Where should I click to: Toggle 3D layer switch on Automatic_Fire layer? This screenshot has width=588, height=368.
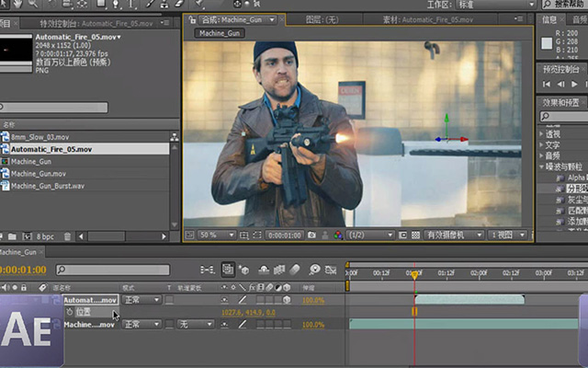[287, 300]
